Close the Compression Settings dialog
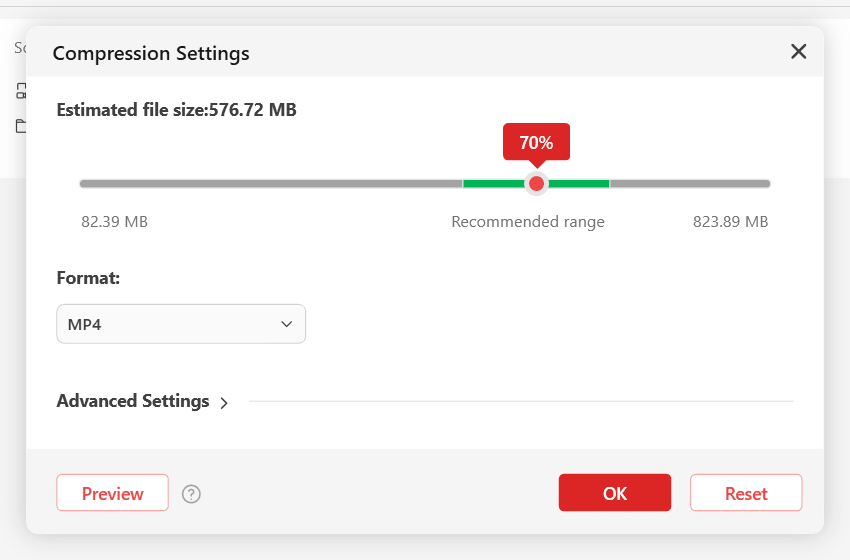The width and height of the screenshot is (850, 560). click(798, 52)
